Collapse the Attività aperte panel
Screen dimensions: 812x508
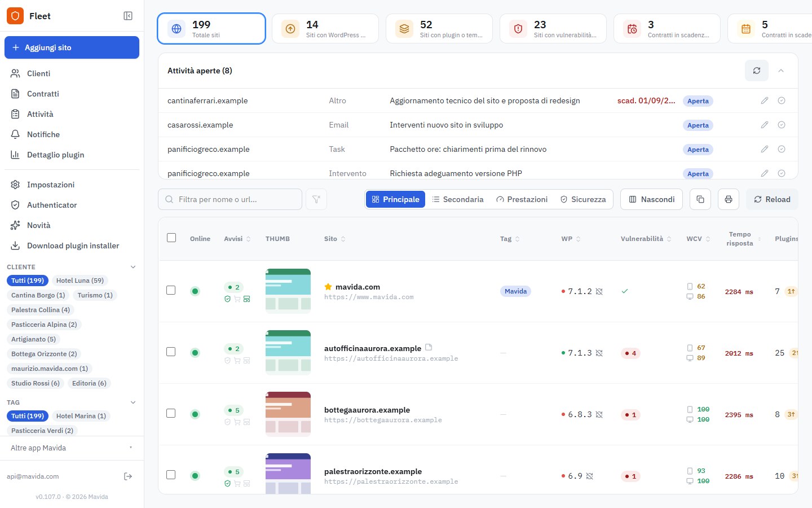pos(781,71)
